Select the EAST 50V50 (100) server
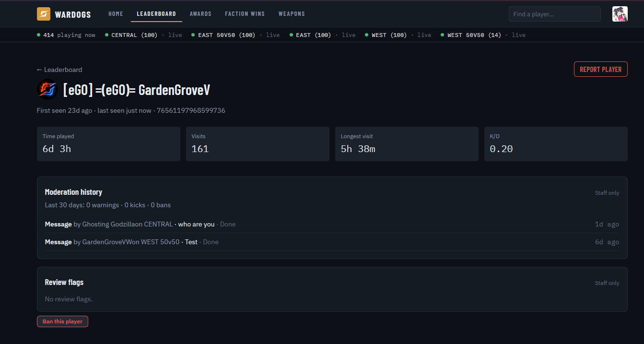Screen dimensions: 644x344 pyautogui.click(x=235, y=35)
